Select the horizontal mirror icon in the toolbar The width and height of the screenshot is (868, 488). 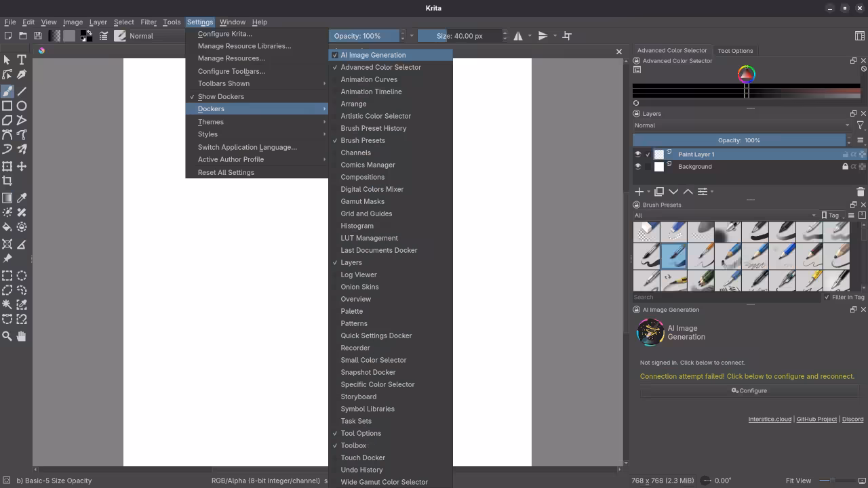518,35
